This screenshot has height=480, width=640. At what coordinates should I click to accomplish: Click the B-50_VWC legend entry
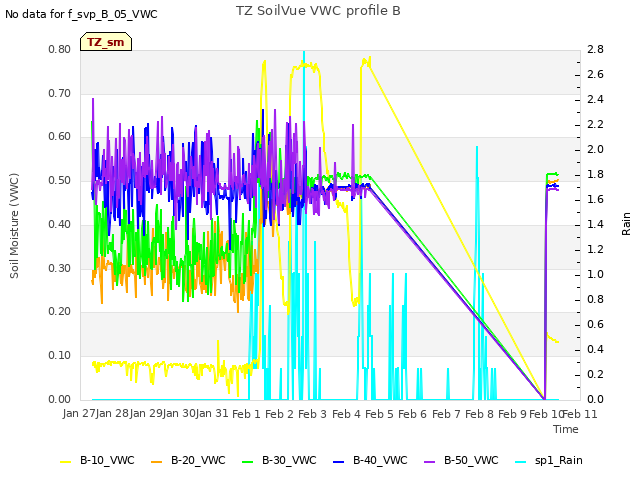[461, 460]
